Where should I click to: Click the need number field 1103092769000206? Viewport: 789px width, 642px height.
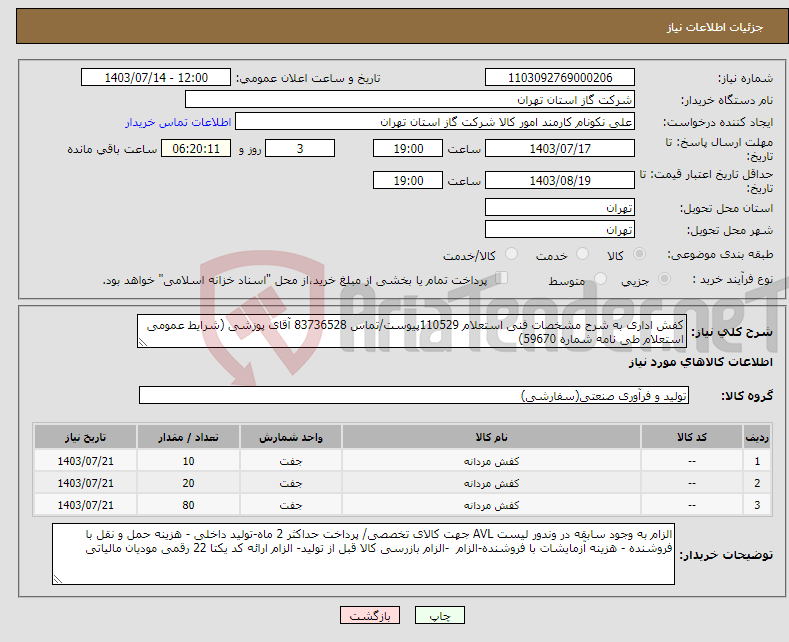[560, 77]
